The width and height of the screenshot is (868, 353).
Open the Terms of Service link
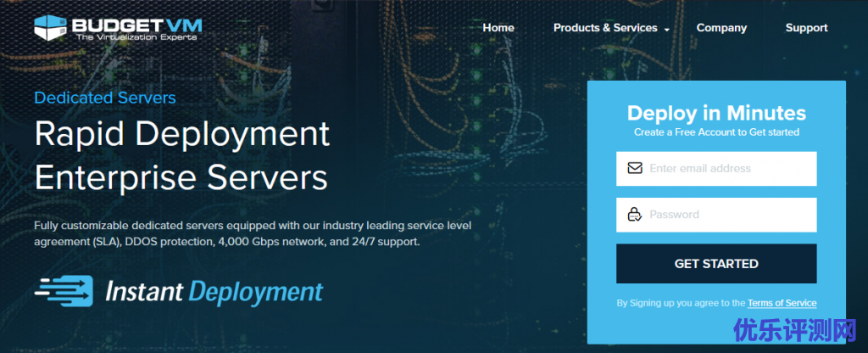point(782,303)
